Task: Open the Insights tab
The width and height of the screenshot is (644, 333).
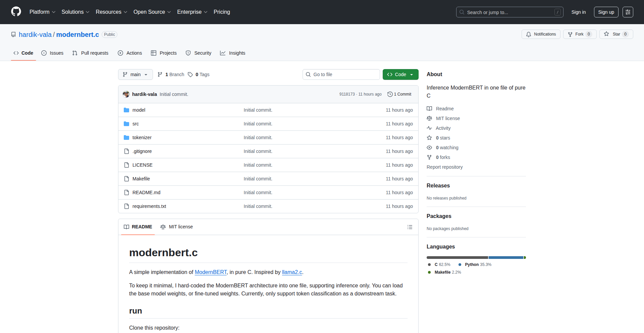Action: pyautogui.click(x=233, y=53)
